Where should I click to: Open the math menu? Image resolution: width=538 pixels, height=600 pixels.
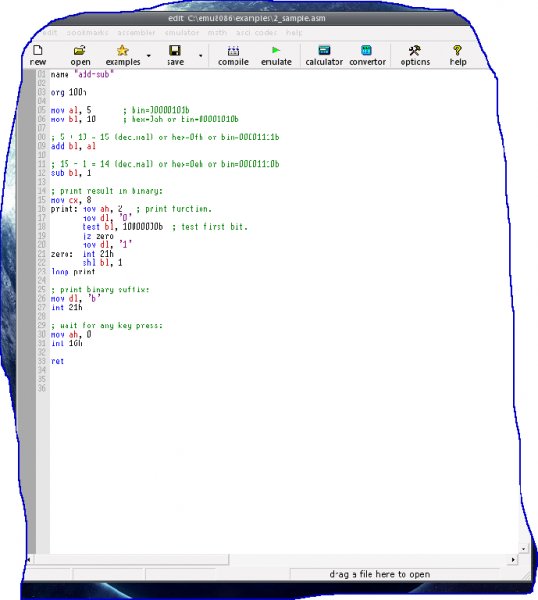(217, 33)
